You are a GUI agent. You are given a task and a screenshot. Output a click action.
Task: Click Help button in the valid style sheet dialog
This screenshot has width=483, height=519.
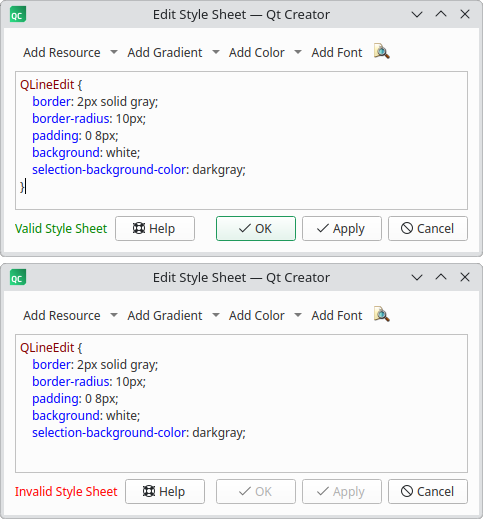point(155,229)
